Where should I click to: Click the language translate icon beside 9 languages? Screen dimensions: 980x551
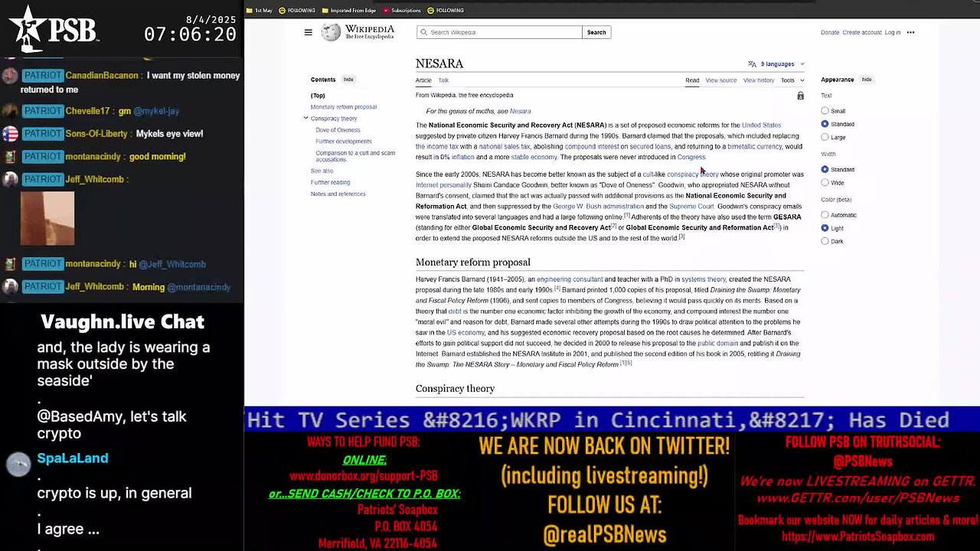752,64
